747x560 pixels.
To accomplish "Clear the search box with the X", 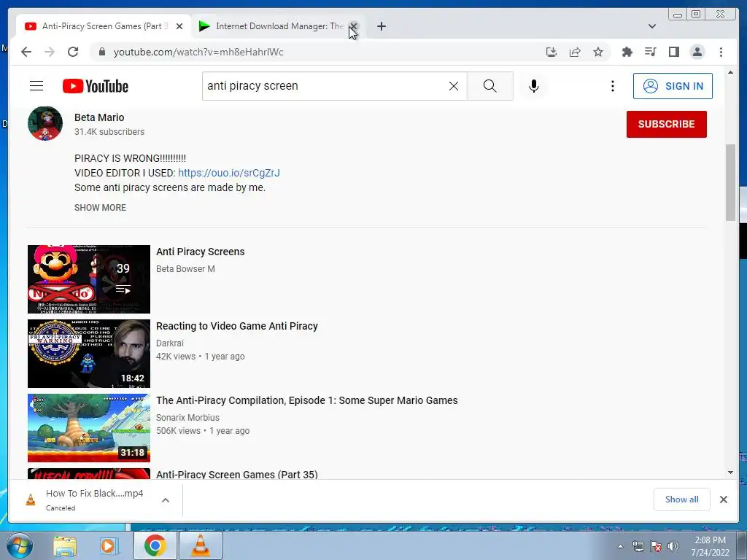I will [x=454, y=86].
